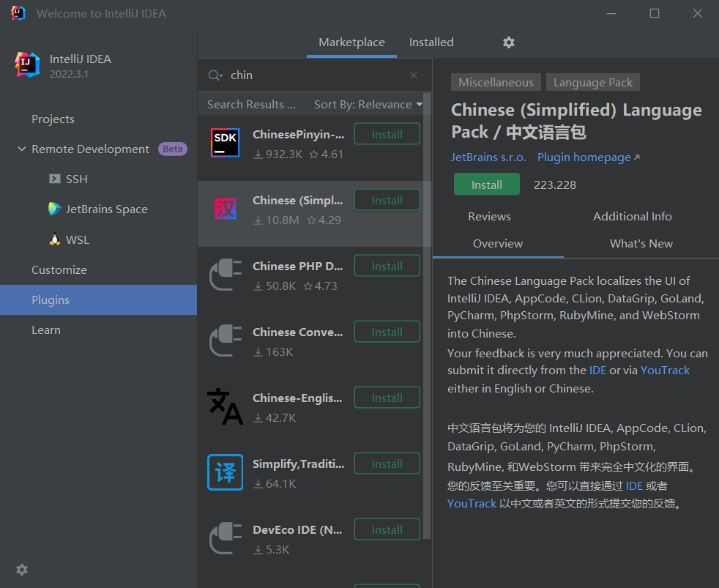Click the Miscellaneous tag
This screenshot has height=588, width=719.
[x=496, y=83]
